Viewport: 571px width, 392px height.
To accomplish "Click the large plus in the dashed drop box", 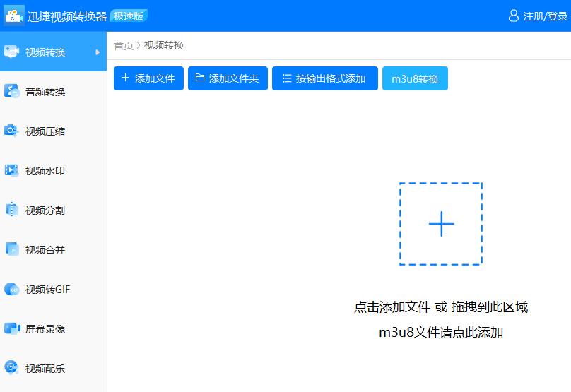I will pyautogui.click(x=442, y=224).
